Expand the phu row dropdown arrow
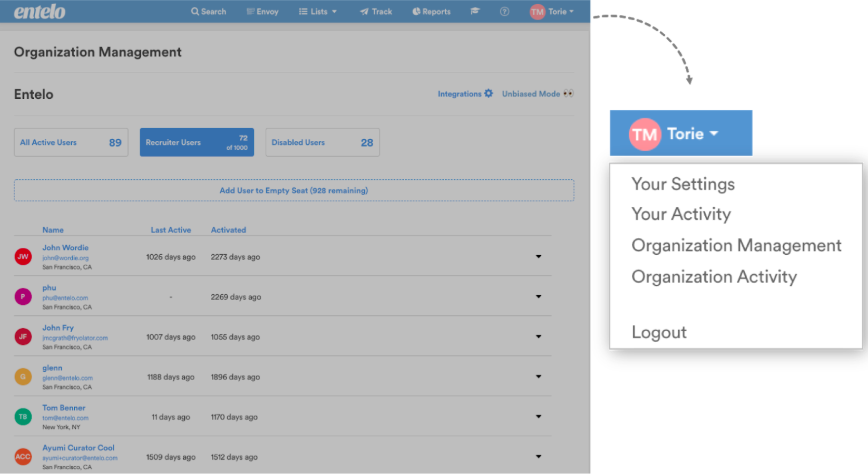 pyautogui.click(x=538, y=297)
